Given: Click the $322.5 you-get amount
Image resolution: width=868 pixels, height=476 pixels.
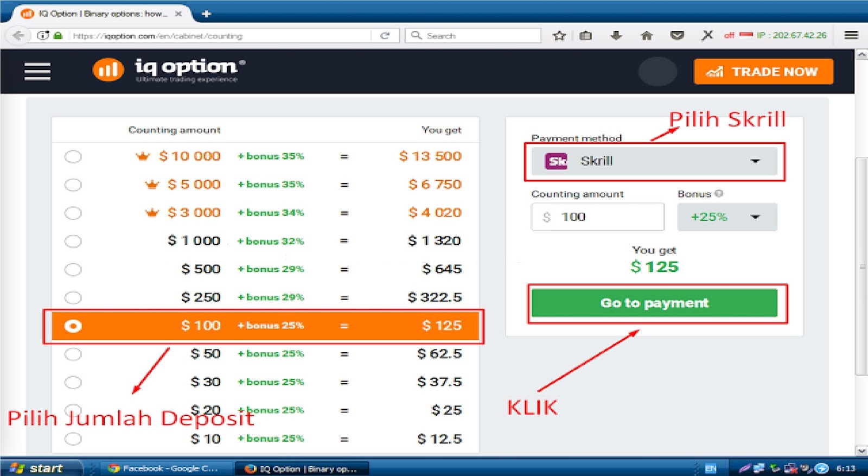Looking at the screenshot, I should click(x=435, y=297).
